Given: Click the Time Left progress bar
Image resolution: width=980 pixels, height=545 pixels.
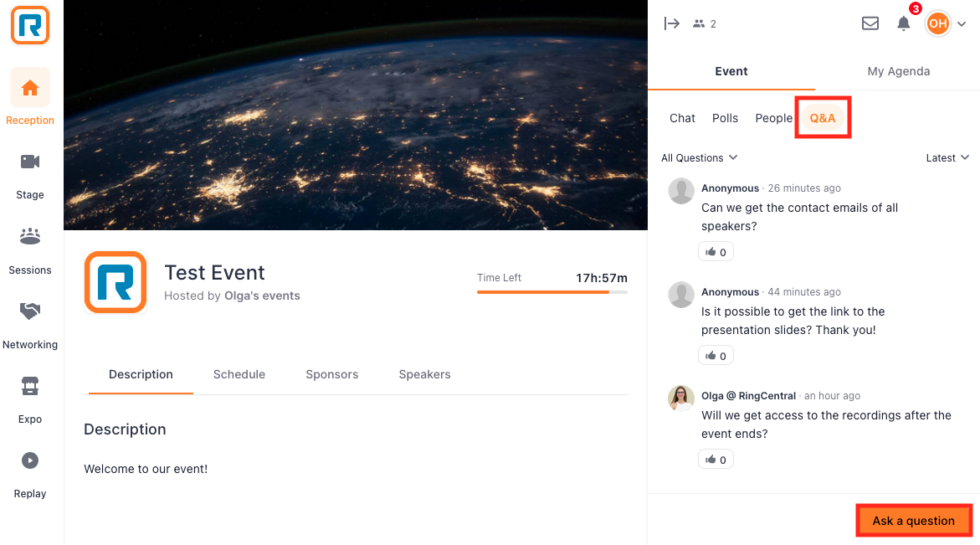Looking at the screenshot, I should pos(552,292).
